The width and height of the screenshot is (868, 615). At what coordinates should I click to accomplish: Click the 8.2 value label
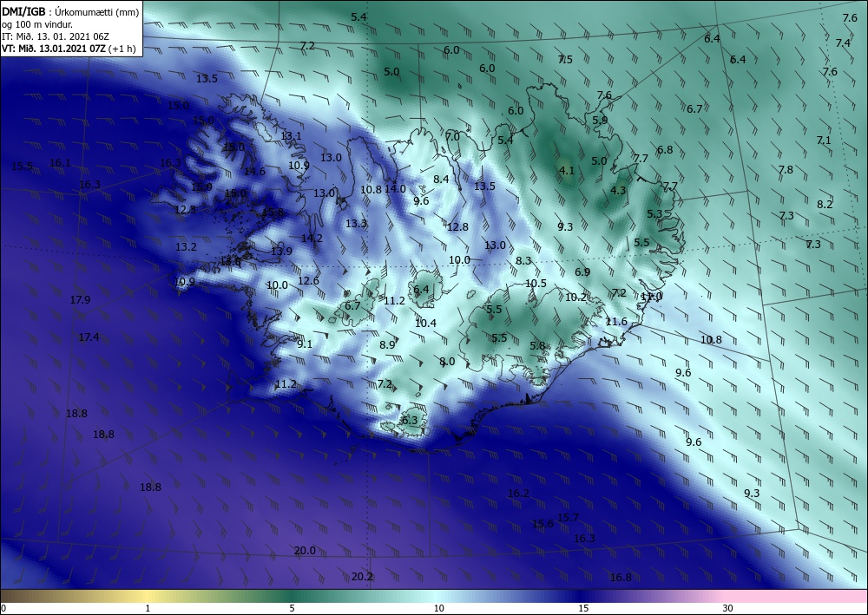[x=825, y=205]
